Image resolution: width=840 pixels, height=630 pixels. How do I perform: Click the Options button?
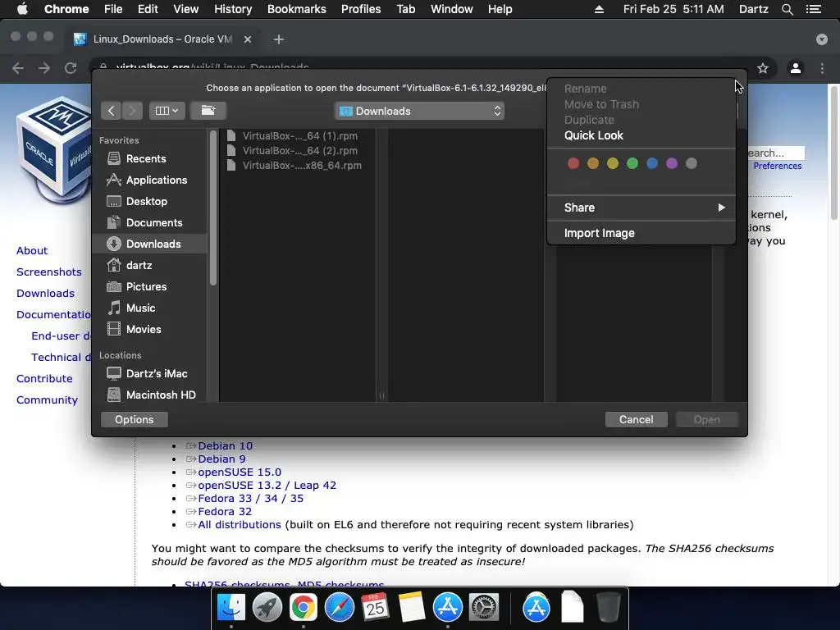135,419
